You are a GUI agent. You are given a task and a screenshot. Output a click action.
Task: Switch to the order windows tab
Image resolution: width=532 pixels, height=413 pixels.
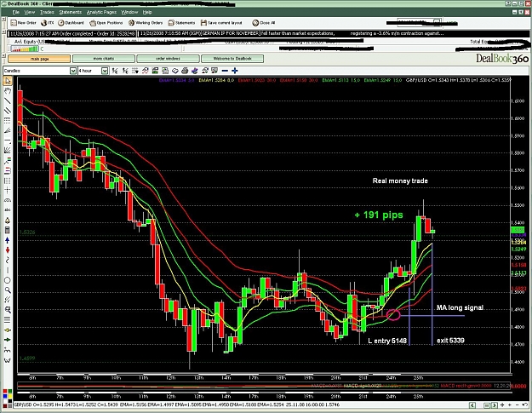(x=168, y=59)
